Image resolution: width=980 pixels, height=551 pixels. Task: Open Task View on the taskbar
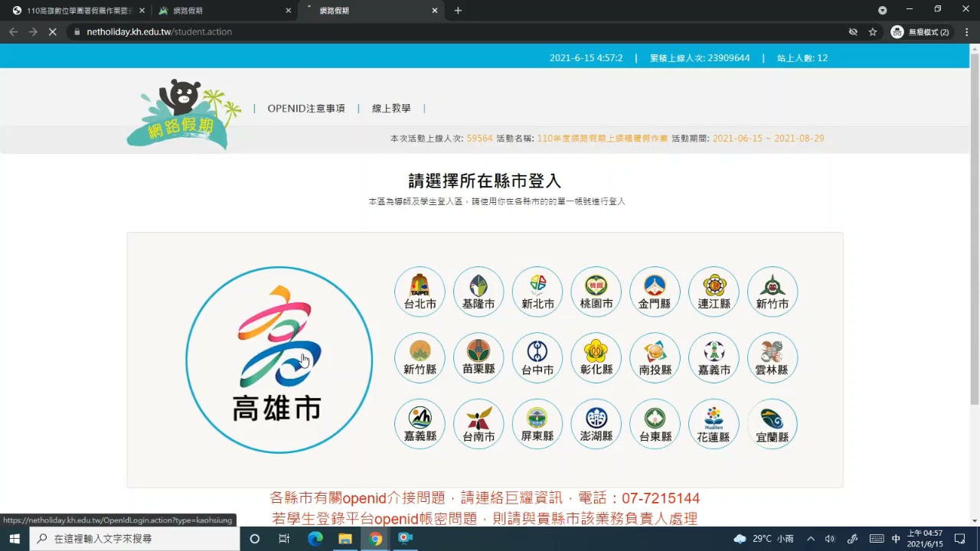point(284,539)
